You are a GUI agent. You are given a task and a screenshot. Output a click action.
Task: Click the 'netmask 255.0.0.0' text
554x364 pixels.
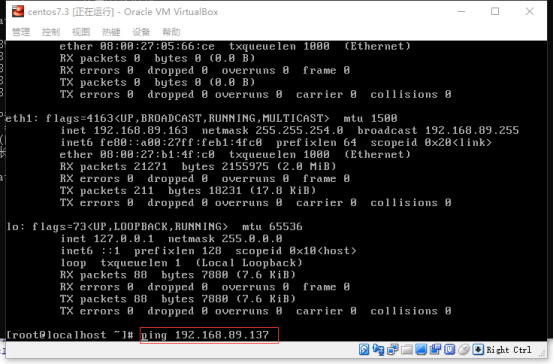(225, 239)
